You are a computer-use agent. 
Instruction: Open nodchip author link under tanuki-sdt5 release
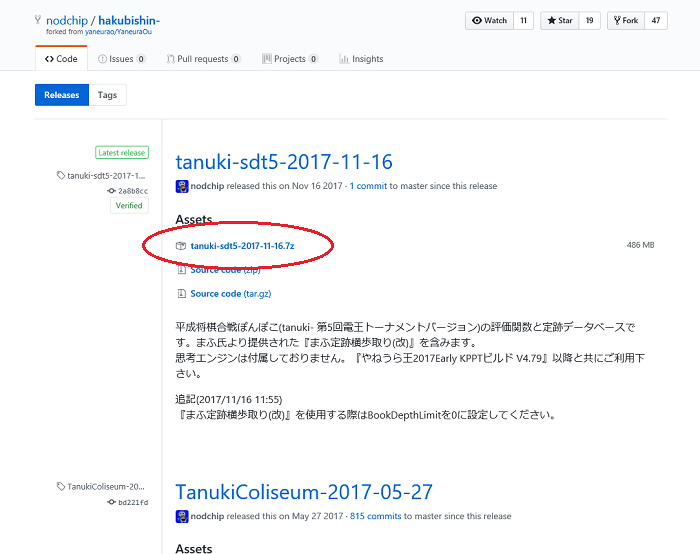(x=207, y=186)
